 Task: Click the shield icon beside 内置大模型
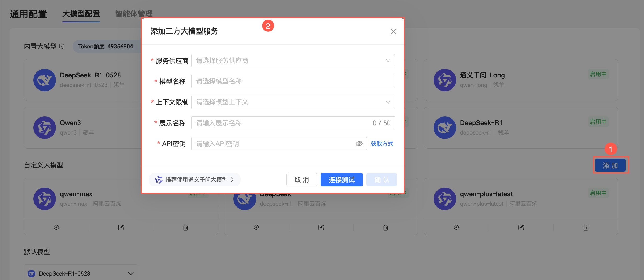62,47
